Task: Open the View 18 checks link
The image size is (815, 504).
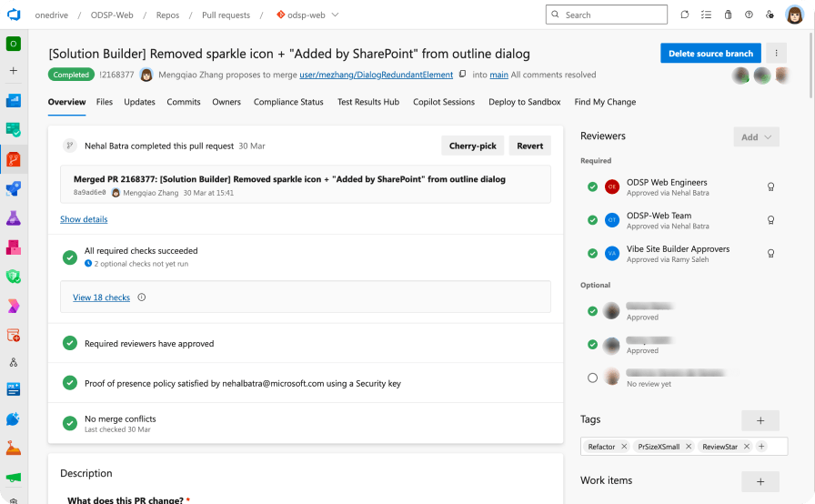Action: click(101, 297)
